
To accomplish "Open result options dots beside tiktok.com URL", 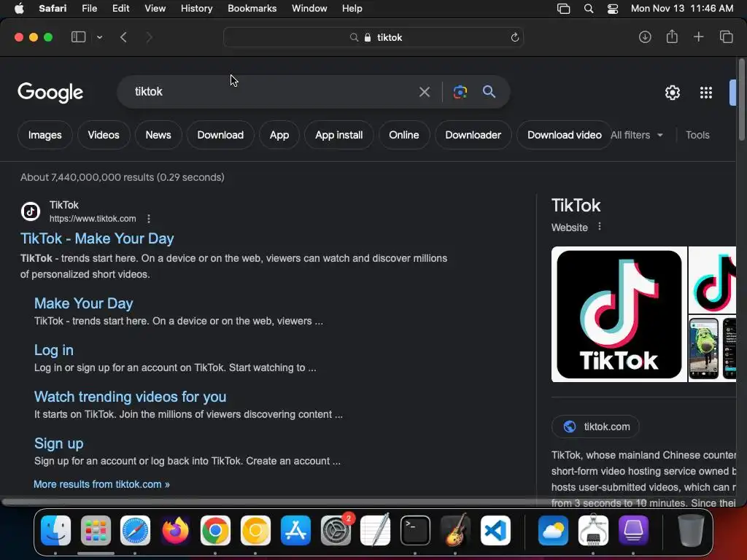I will [149, 219].
